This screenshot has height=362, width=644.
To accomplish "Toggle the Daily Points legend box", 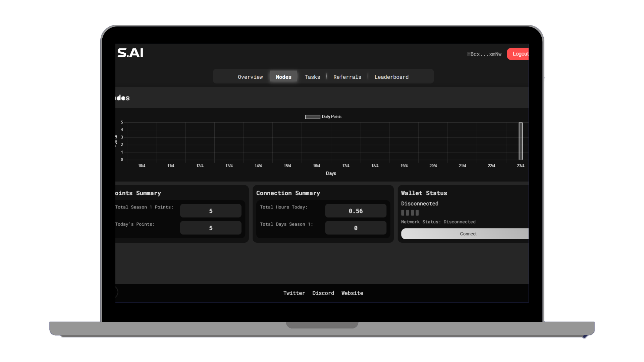I will pyautogui.click(x=312, y=117).
